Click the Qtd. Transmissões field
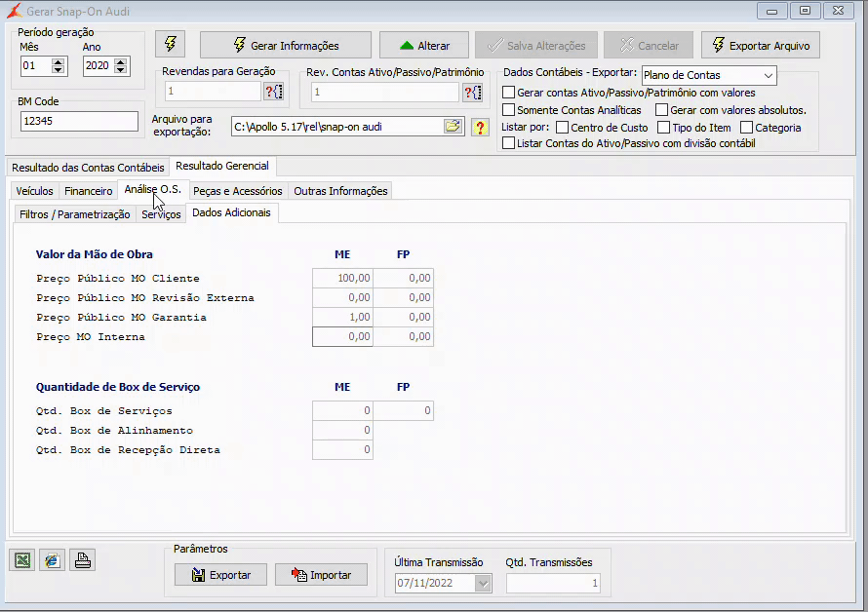 tap(554, 583)
